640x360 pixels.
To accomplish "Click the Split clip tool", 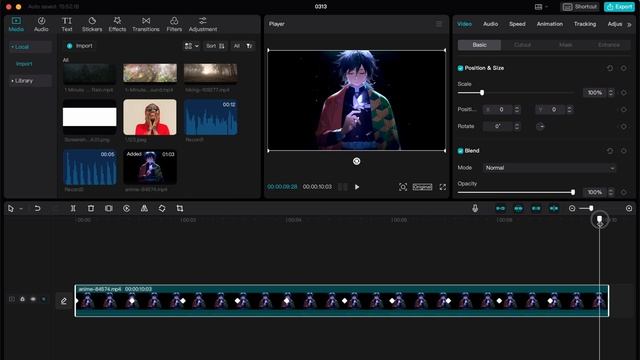I will (73, 208).
